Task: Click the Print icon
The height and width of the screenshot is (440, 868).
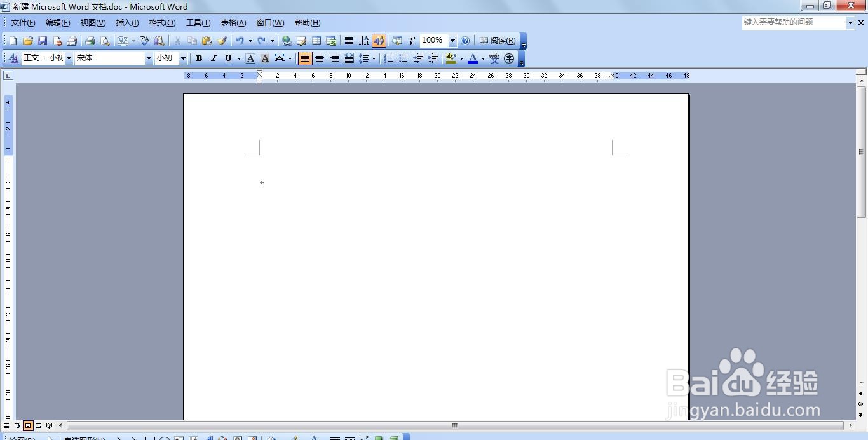Action: coord(90,41)
